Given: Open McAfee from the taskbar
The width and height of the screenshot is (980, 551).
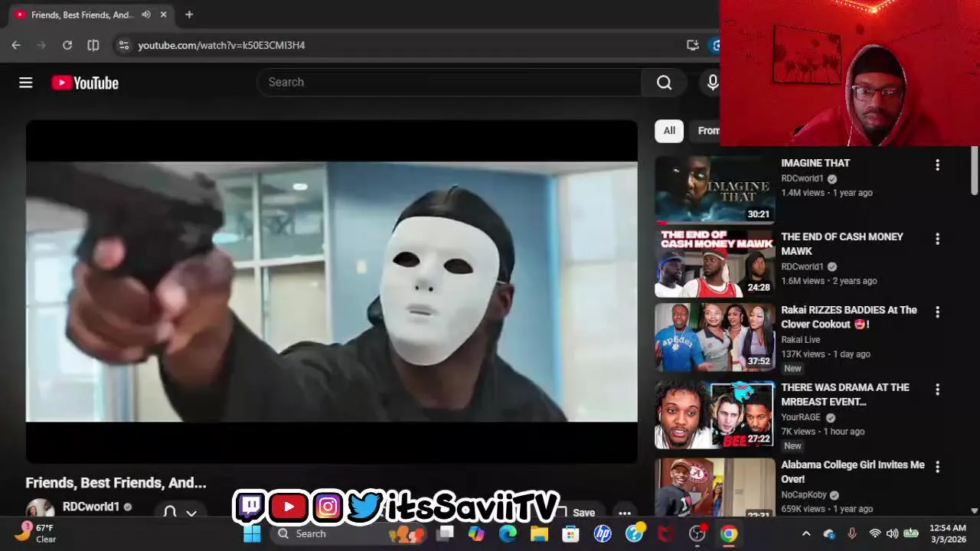Looking at the screenshot, I should pos(666,533).
